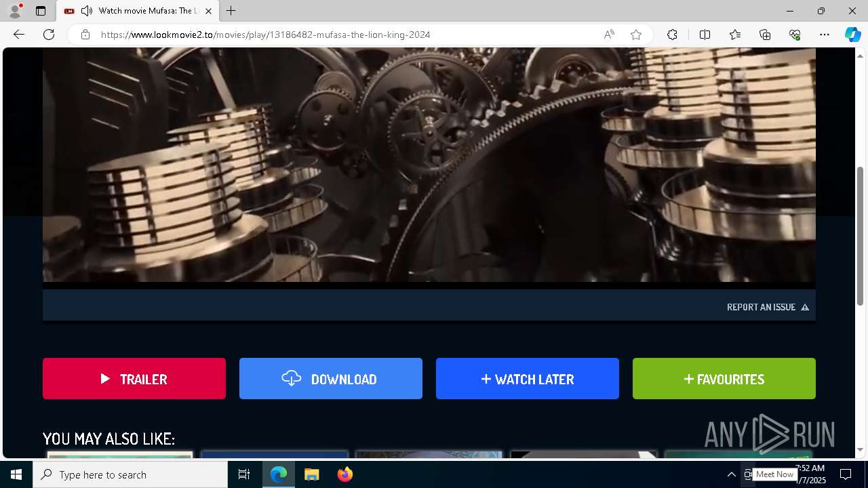Open Firefox from taskbar
The width and height of the screenshot is (868, 488).
(x=345, y=474)
